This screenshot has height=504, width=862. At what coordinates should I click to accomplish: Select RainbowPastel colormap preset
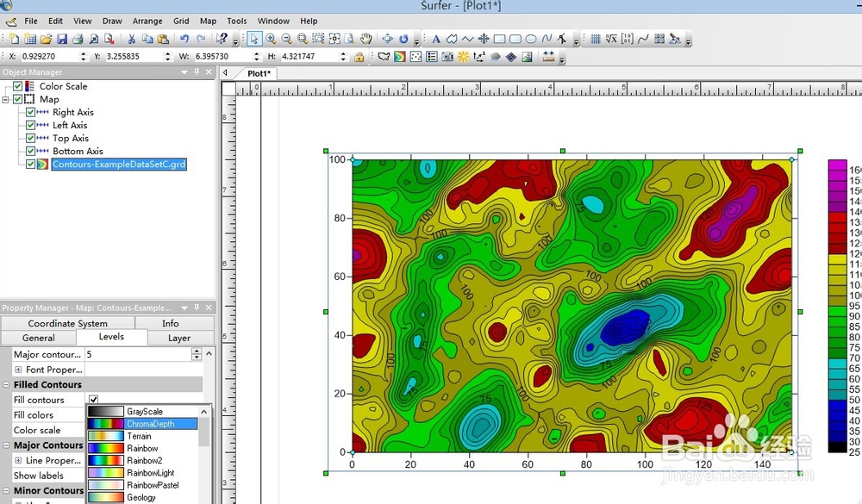point(142,485)
